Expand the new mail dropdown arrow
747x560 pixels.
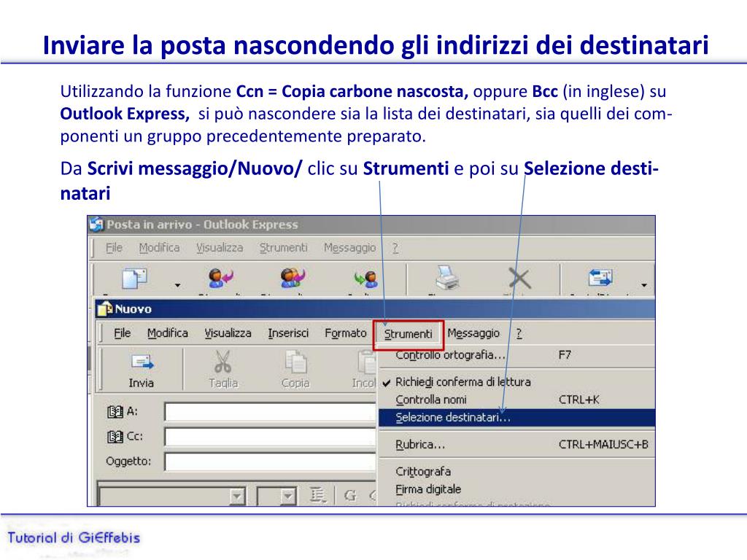(177, 285)
